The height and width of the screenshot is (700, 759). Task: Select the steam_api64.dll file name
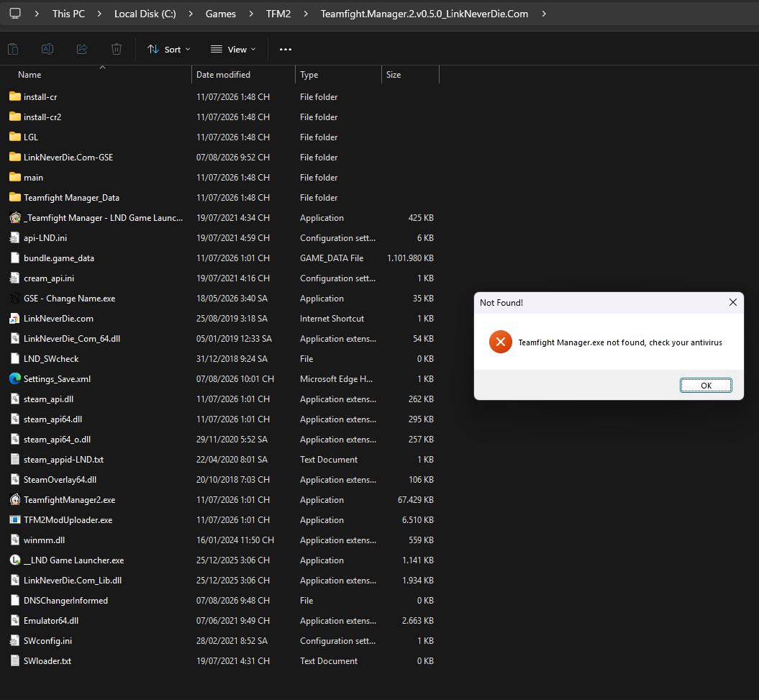pyautogui.click(x=53, y=419)
